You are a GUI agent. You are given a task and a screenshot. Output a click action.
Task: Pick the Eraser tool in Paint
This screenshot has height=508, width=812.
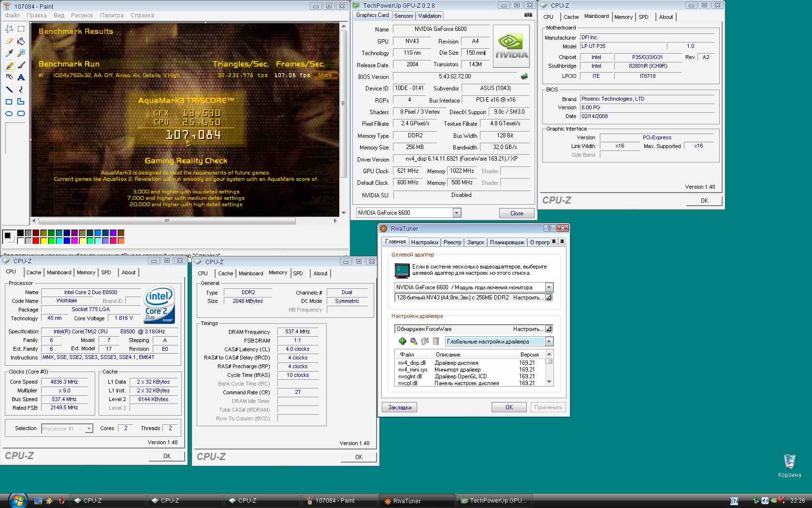tap(9, 41)
